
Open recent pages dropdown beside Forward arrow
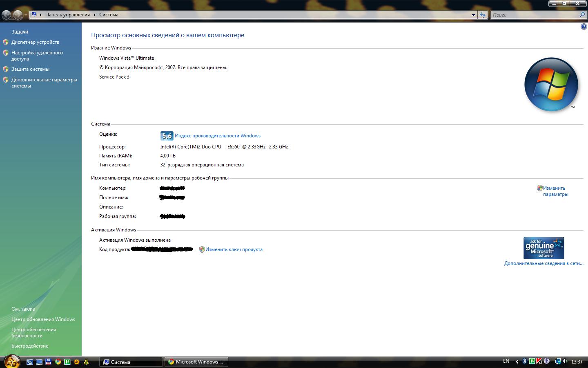(x=26, y=15)
